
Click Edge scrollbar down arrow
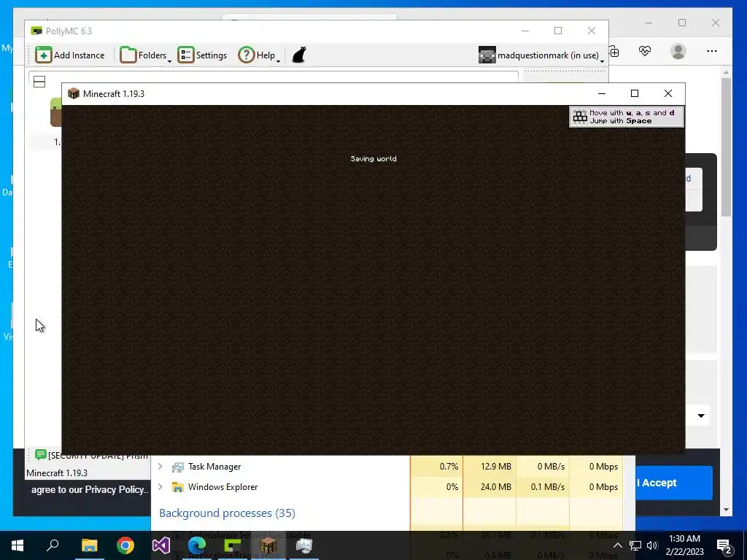pyautogui.click(x=726, y=510)
